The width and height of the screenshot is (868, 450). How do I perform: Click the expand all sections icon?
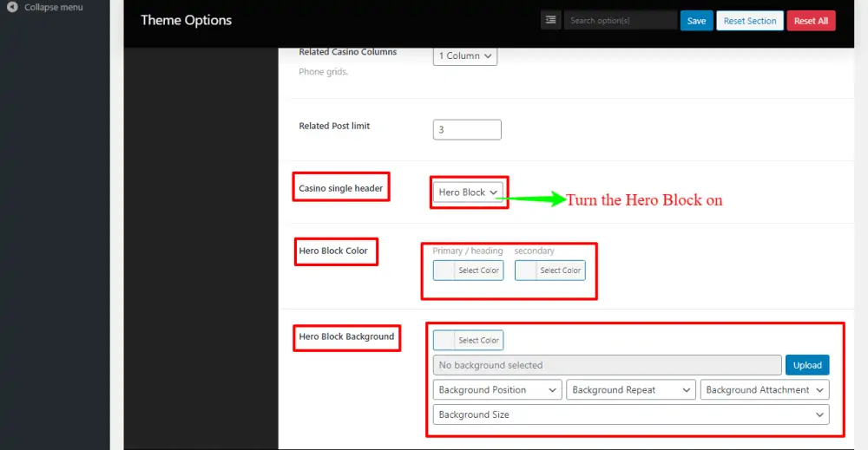551,21
